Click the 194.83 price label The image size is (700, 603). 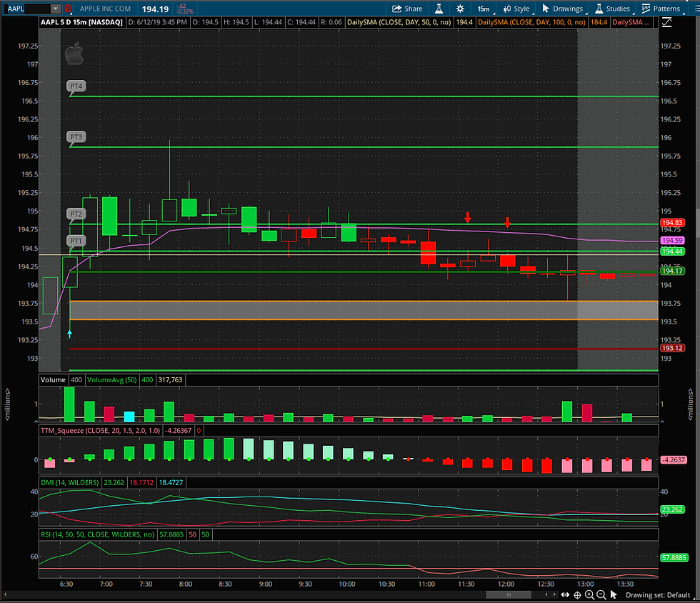[x=672, y=222]
